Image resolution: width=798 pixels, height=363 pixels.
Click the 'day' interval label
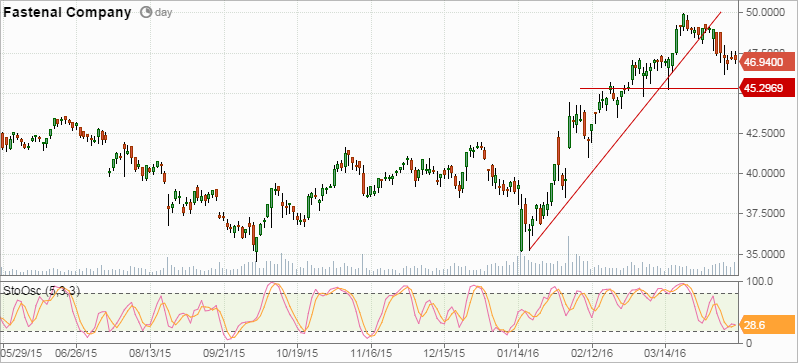click(163, 13)
